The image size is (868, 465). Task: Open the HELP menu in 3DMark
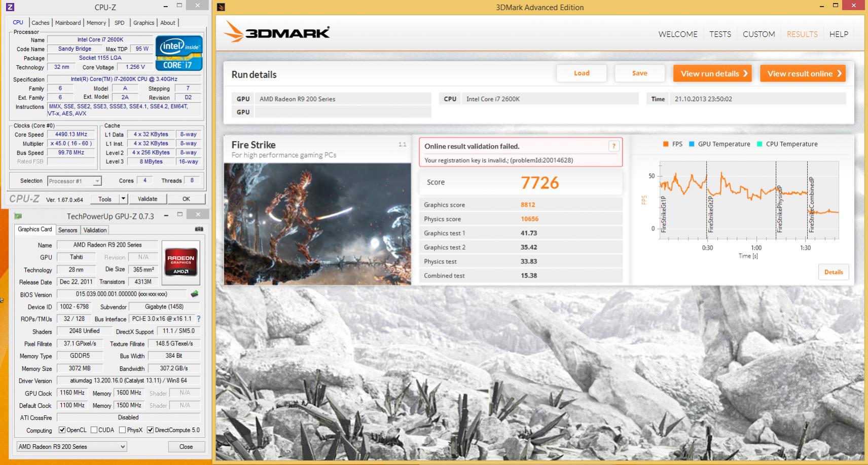839,34
